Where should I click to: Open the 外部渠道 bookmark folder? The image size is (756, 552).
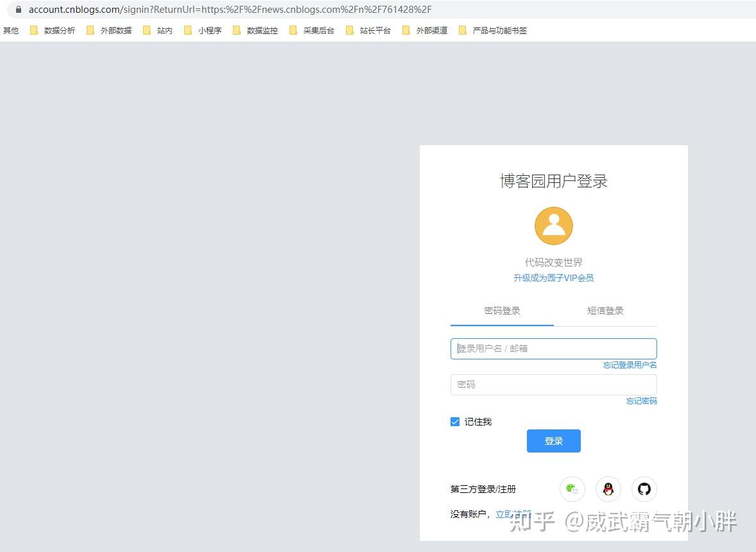pyautogui.click(x=425, y=30)
